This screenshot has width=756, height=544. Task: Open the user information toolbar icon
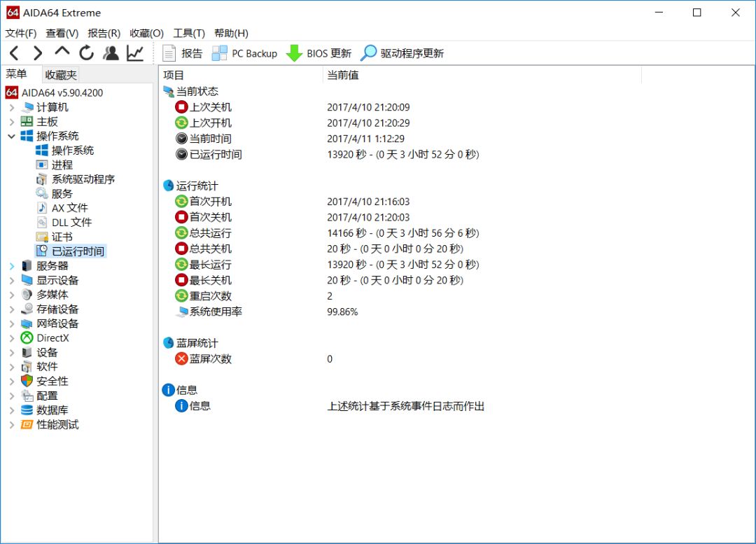coord(109,53)
